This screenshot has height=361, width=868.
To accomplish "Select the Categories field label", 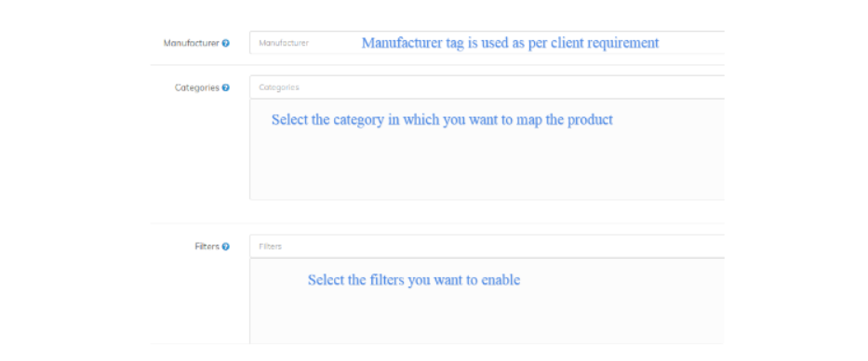I will [x=197, y=87].
